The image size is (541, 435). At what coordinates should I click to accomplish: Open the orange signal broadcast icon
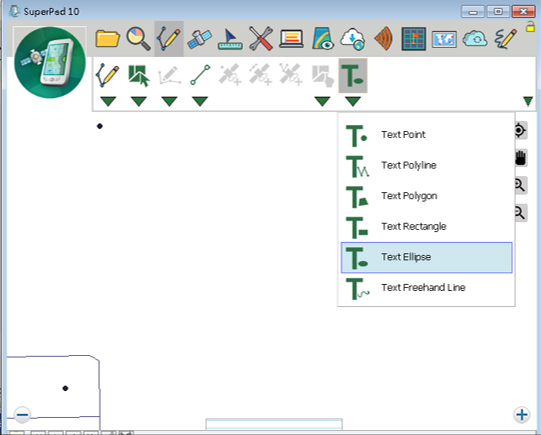coord(384,39)
